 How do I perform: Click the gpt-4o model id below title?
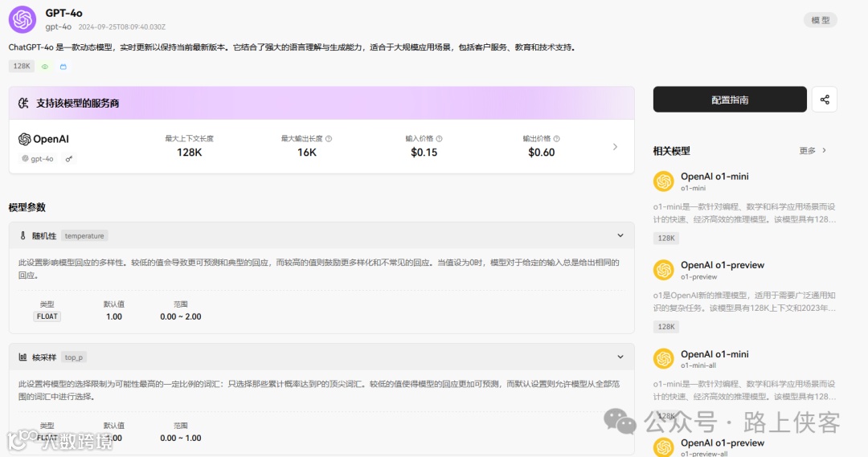coord(58,27)
